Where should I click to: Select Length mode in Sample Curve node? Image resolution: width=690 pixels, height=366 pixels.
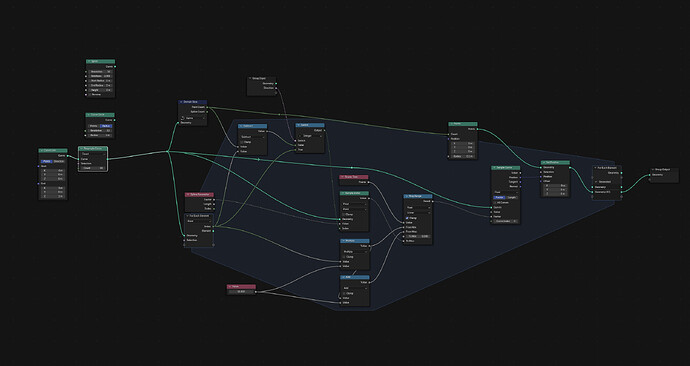512,198
